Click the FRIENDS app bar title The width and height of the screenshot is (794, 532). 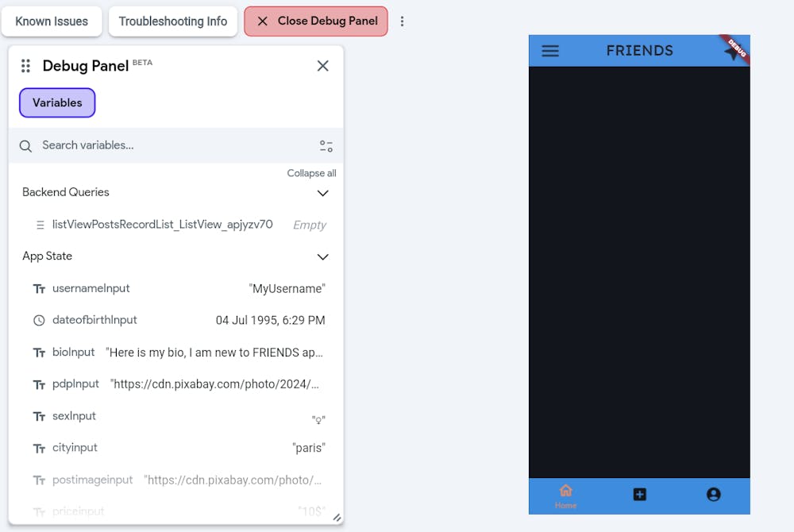click(x=639, y=51)
